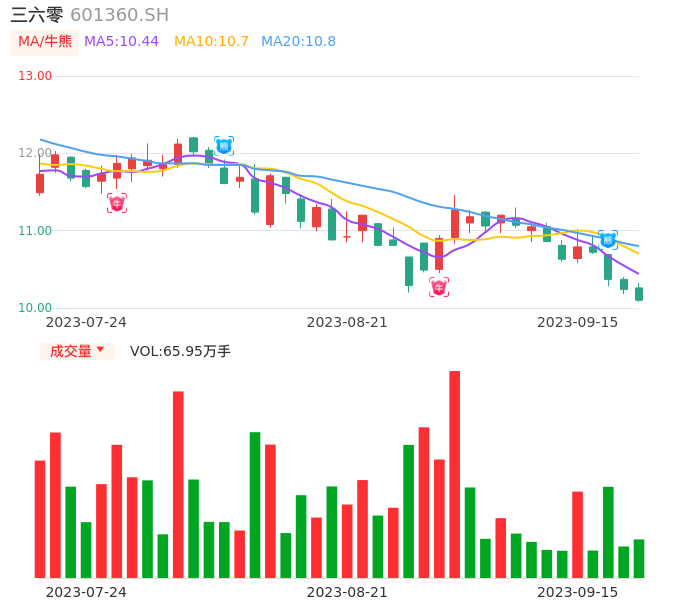
Task: Click the 2023-09-15 date under the price chart
Action: click(578, 322)
